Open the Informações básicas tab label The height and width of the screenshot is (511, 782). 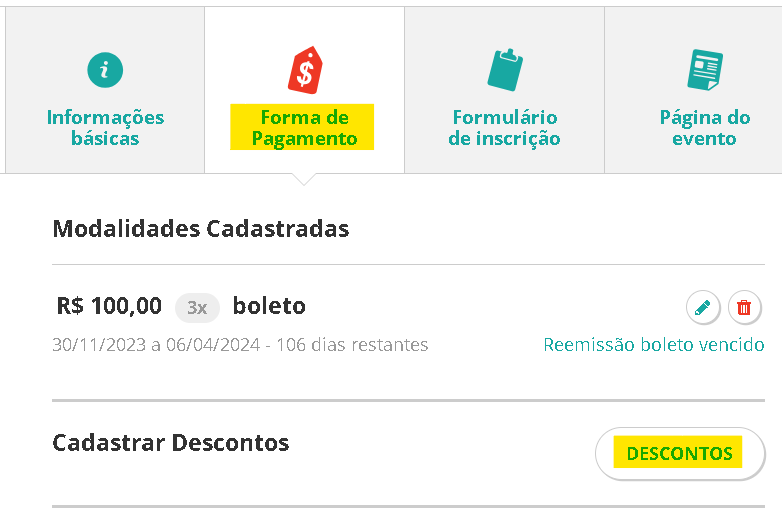pyautogui.click(x=105, y=128)
